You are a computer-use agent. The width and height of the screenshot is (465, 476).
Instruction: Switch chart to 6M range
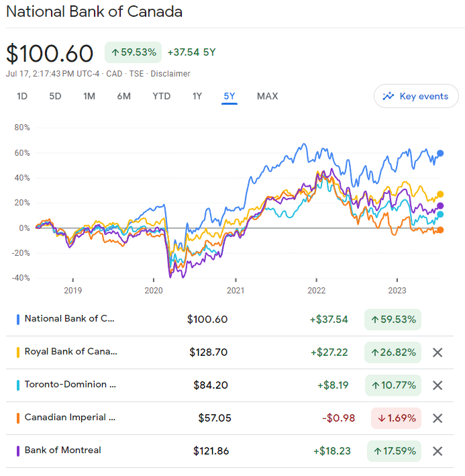[123, 96]
